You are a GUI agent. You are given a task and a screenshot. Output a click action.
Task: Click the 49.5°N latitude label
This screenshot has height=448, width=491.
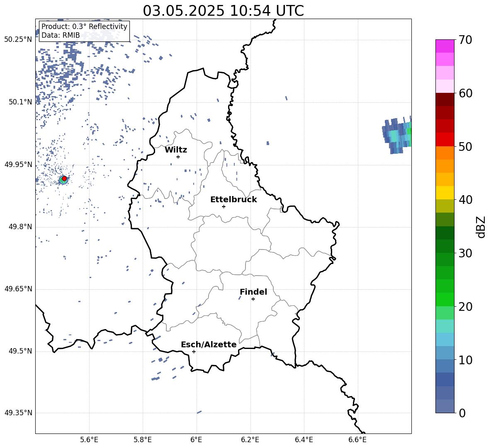click(20, 351)
